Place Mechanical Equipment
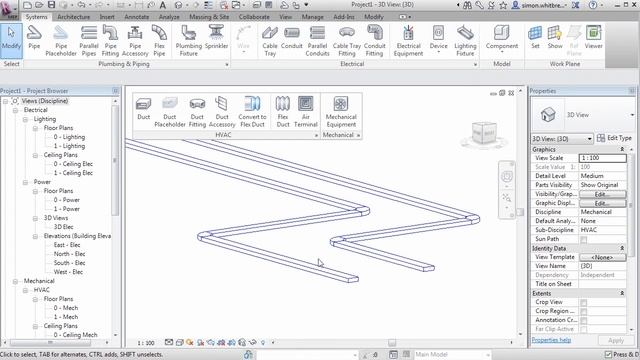 [341, 112]
